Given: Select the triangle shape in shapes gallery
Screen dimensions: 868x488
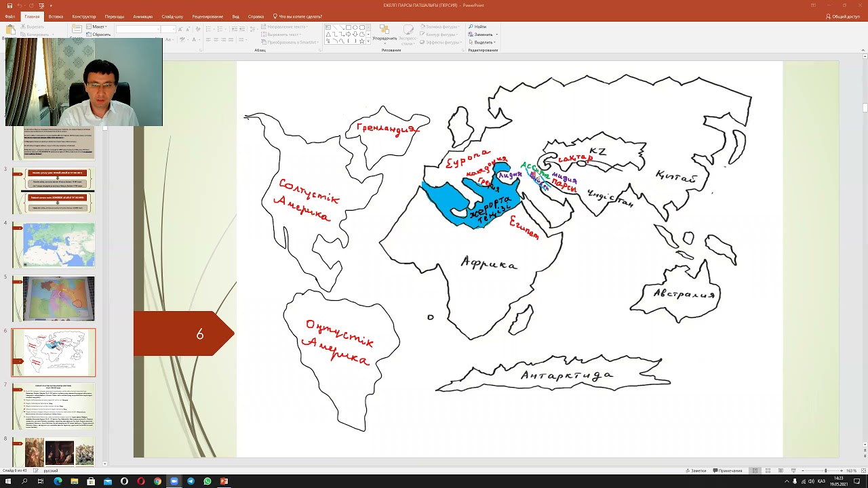Looking at the screenshot, I should pyautogui.click(x=328, y=35).
